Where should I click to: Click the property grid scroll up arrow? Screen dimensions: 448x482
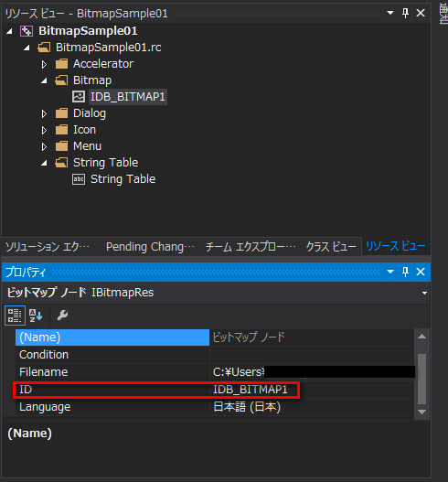(x=422, y=337)
